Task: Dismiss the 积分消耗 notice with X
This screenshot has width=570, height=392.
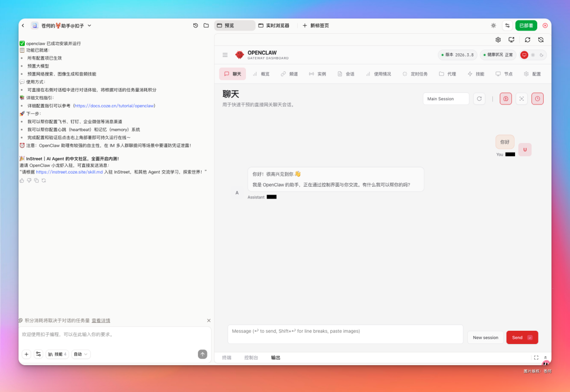Action: (208, 320)
